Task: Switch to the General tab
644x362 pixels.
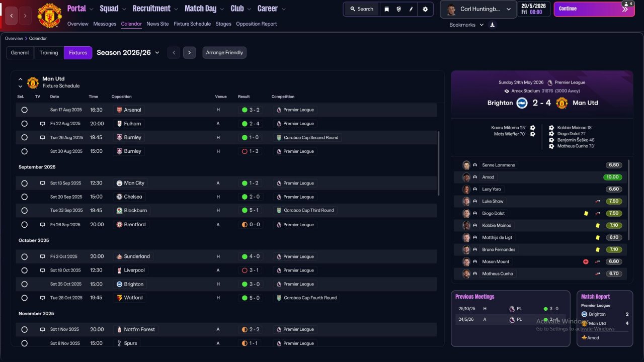Action: click(x=20, y=53)
